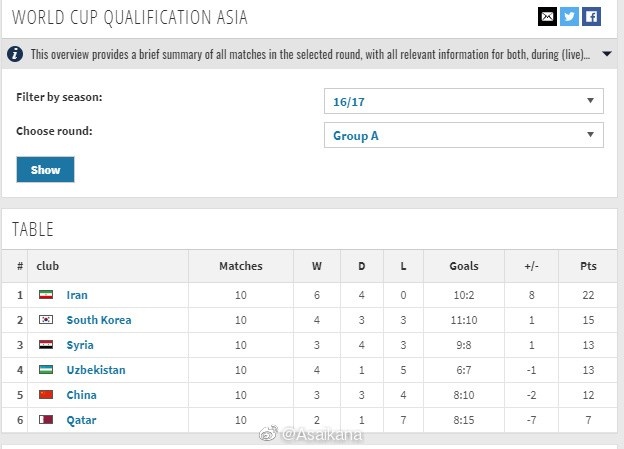Click the D column header
Screen dimensions: 624x449
[x=361, y=266]
